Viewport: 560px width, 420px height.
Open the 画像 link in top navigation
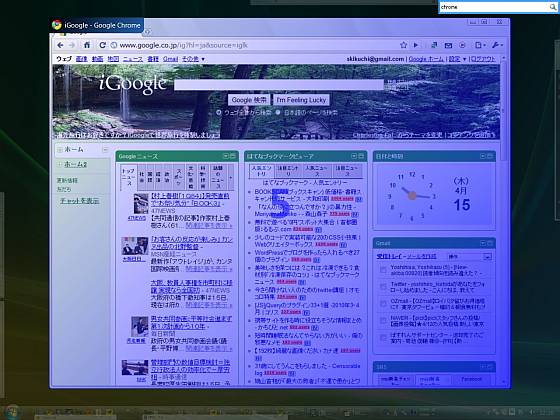click(82, 59)
